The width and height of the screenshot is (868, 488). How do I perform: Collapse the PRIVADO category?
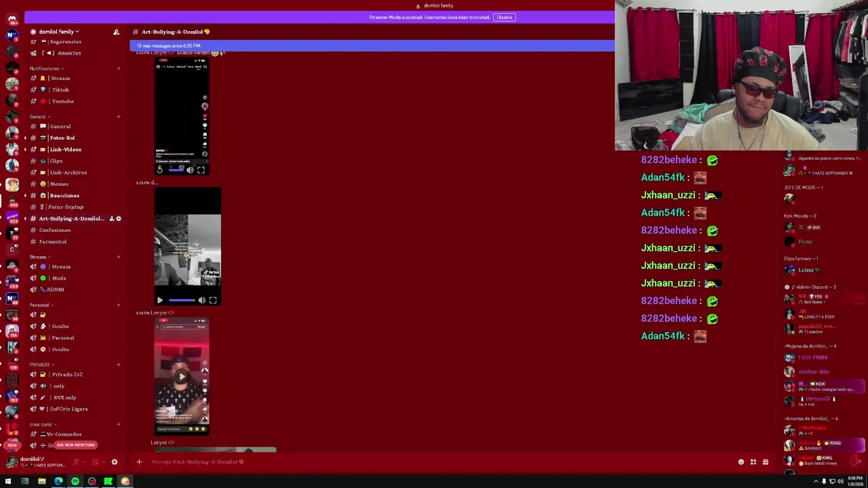tap(41, 365)
